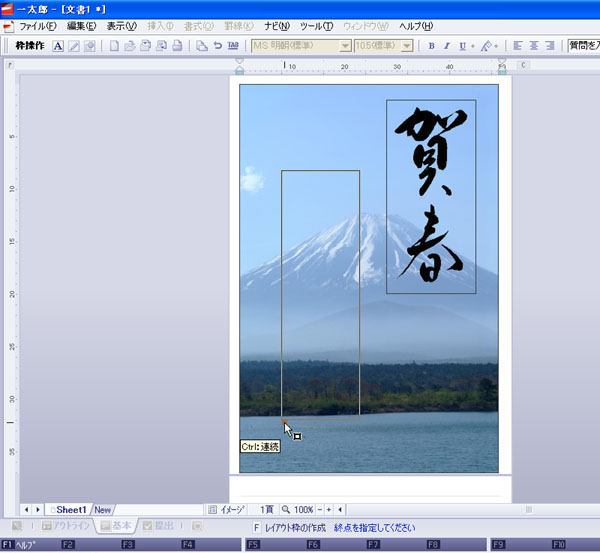Click the Open file folder icon
The height and width of the screenshot is (553, 600).
(x=130, y=46)
